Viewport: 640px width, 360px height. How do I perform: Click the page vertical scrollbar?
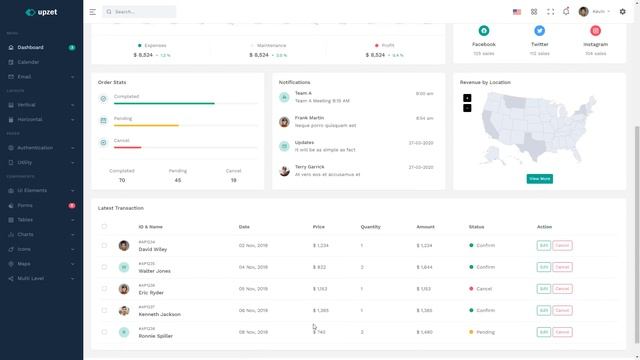(x=637, y=235)
